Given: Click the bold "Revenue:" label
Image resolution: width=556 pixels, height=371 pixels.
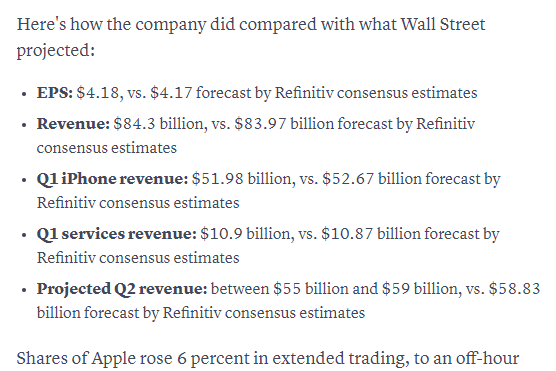Looking at the screenshot, I should [x=73, y=124].
